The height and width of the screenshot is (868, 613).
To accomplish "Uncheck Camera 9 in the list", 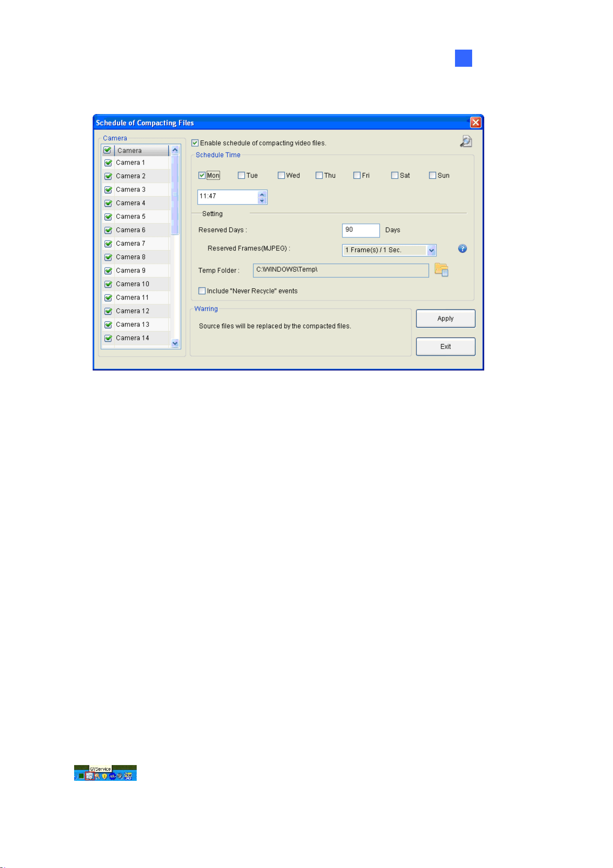I will point(108,270).
